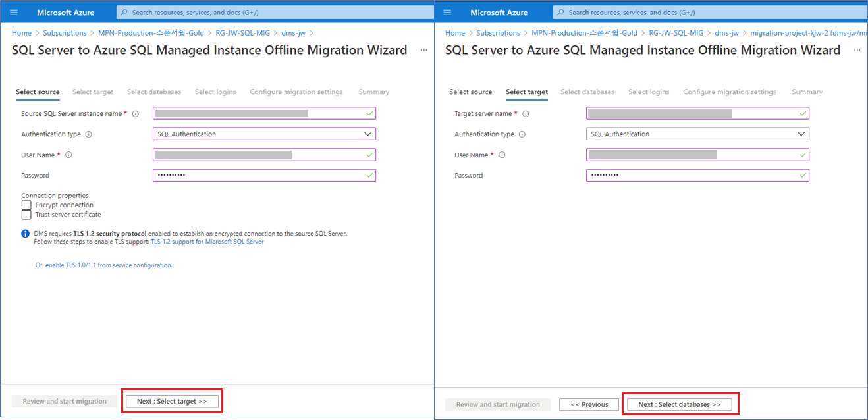Click Microsoft Azure logo text in right window

pos(499,13)
